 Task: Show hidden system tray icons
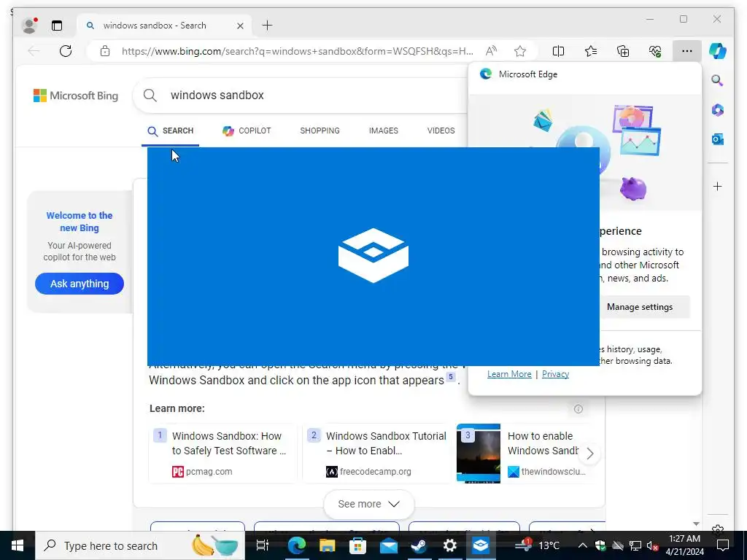pyautogui.click(x=582, y=545)
